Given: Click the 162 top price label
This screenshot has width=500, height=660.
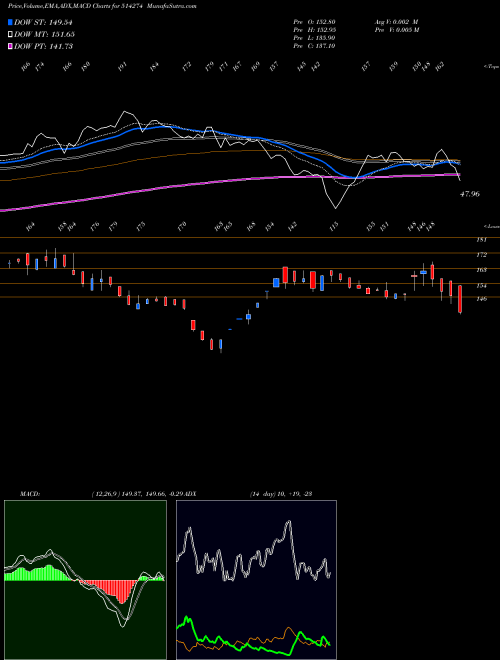Looking at the screenshot, I should [x=440, y=66].
